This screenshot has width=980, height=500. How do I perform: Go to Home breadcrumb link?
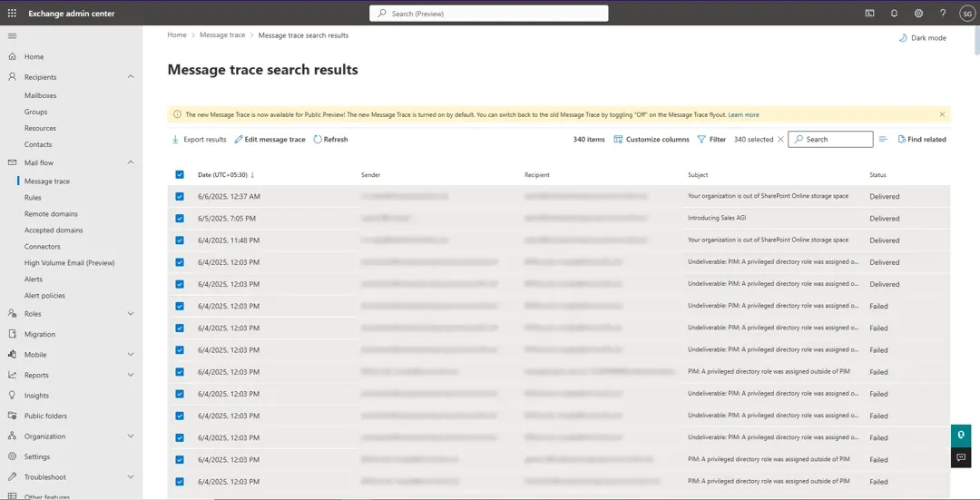[177, 35]
